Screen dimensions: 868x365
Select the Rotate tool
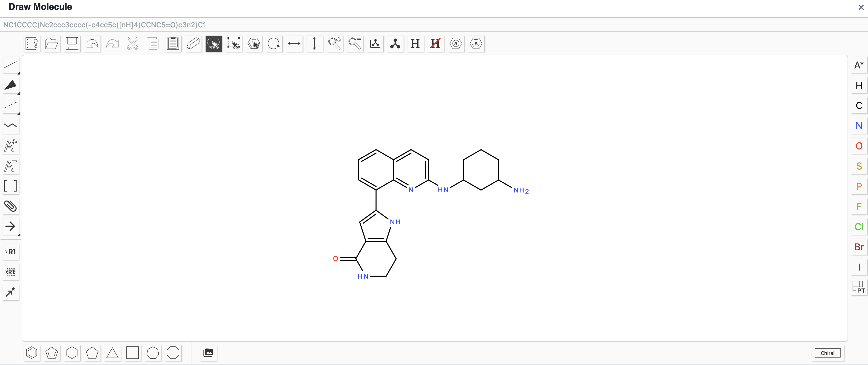(274, 43)
